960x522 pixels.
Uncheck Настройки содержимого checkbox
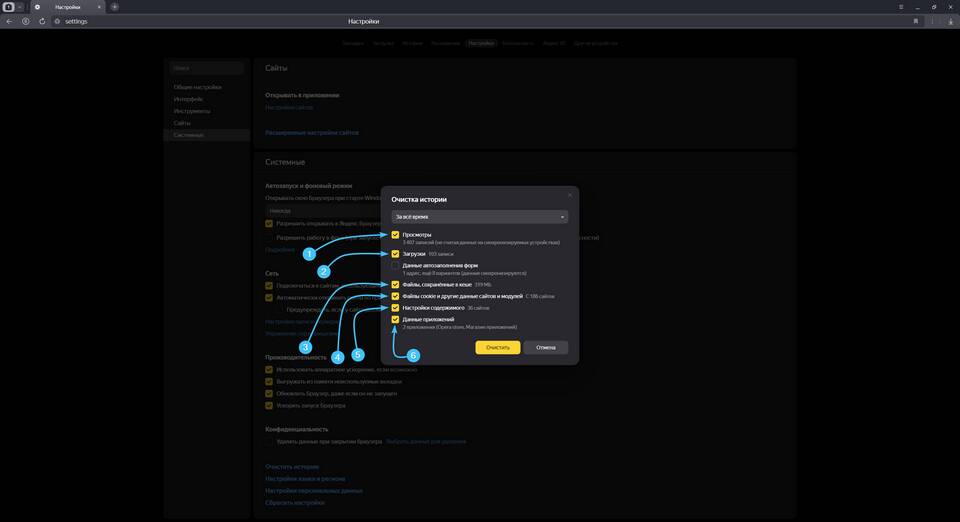tap(395, 308)
